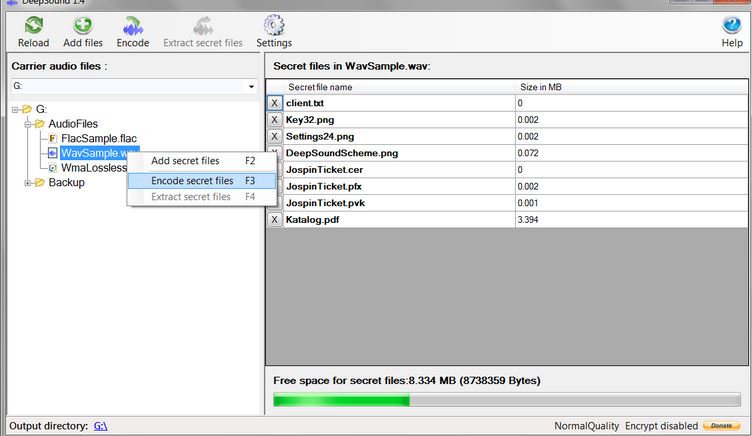Choose Add secret files from context menu

(x=202, y=161)
